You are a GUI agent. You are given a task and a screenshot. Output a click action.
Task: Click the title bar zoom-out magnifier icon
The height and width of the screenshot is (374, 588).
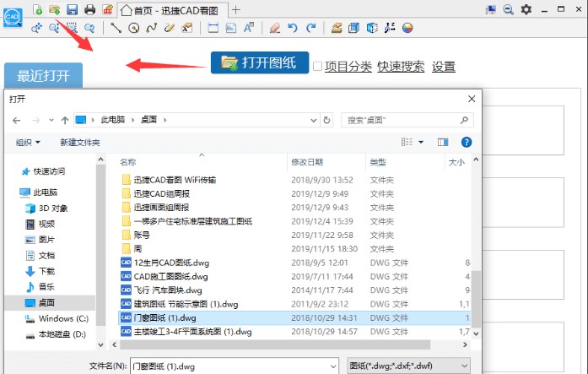click(x=508, y=9)
